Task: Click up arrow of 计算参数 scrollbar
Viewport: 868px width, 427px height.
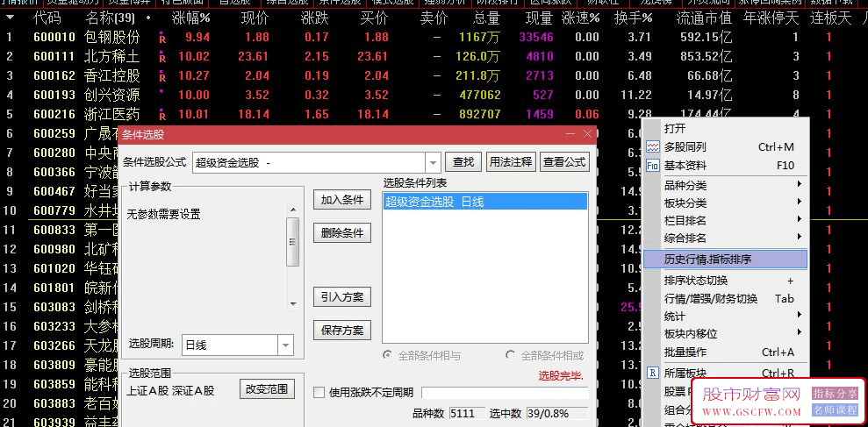Action: pyautogui.click(x=293, y=210)
